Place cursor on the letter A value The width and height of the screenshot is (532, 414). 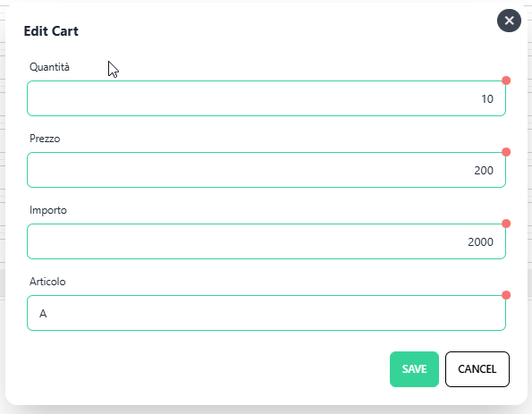point(43,314)
